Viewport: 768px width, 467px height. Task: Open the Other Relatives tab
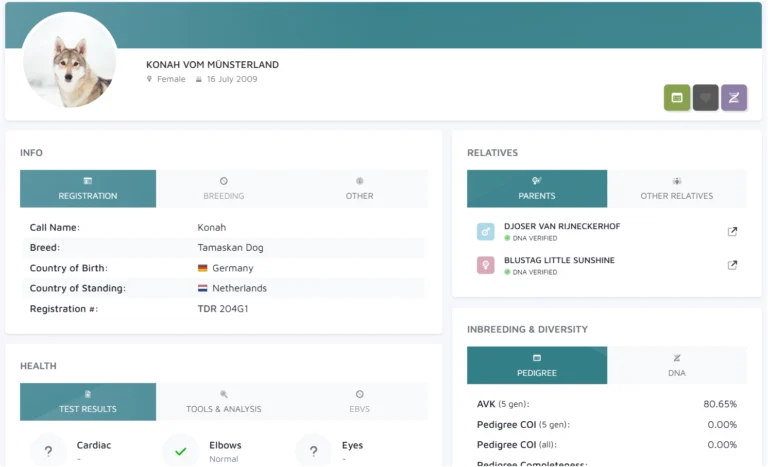pyautogui.click(x=677, y=189)
